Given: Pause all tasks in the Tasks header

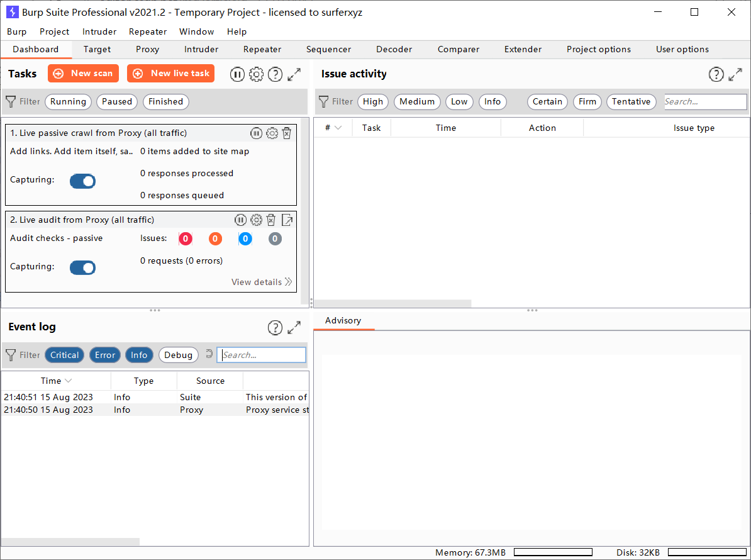Looking at the screenshot, I should coord(237,74).
